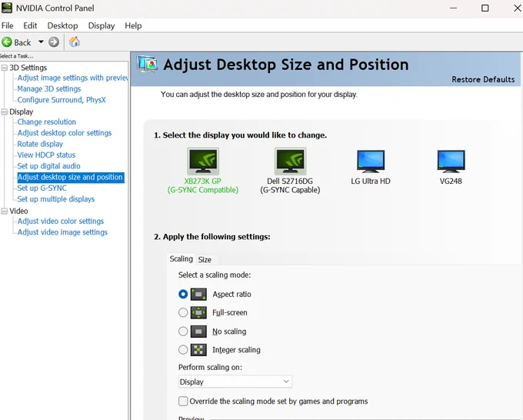Select the Full-screen radio button
Screen dimensions: 523x420
pos(183,312)
